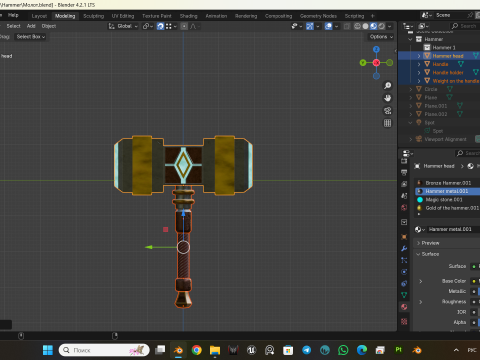Viewport: 480px width, 360px height.
Task: Open Select Box drag dropdown
Action: click(31, 37)
